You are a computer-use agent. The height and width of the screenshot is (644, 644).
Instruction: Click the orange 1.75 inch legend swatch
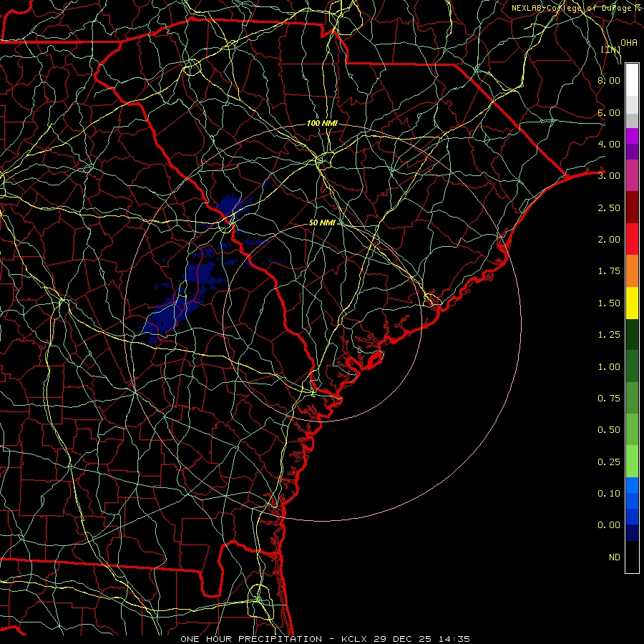pyautogui.click(x=632, y=271)
